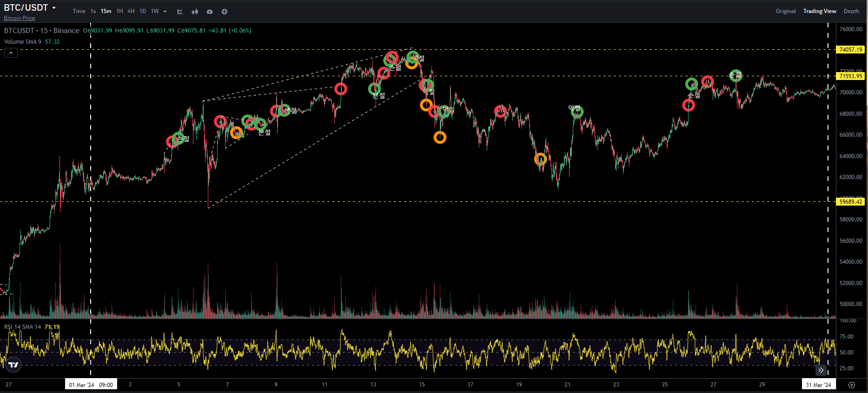Click the plus circle icon in toolbar
Image resolution: width=868 pixels, height=393 pixels.
(x=225, y=12)
